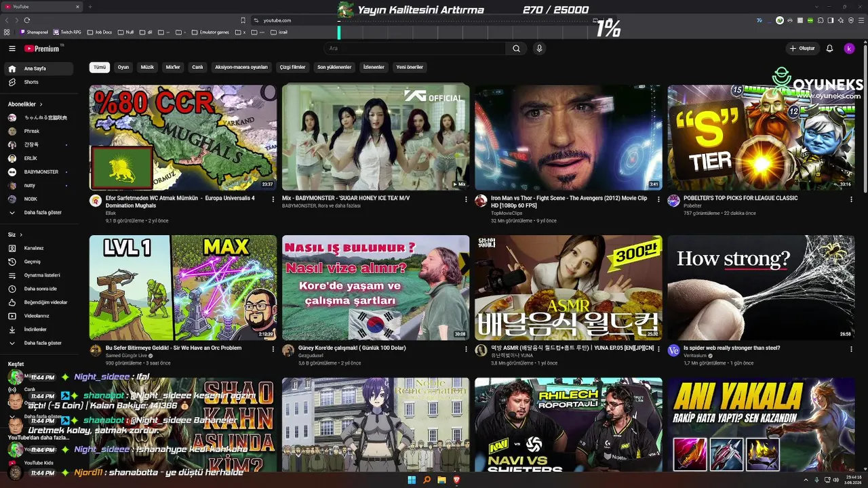Screen dimensions: 868x488
Task: Select the Yeni öneriler chip
Action: (x=410, y=67)
